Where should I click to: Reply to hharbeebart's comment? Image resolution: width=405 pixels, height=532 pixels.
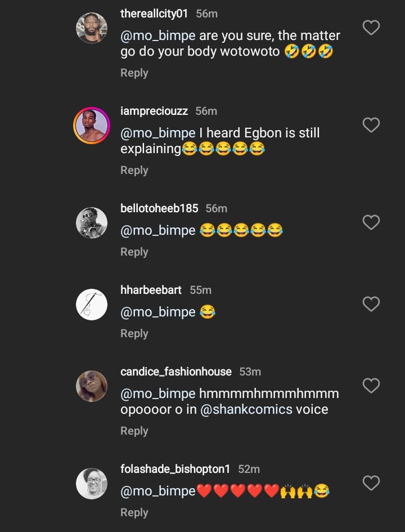tap(134, 333)
